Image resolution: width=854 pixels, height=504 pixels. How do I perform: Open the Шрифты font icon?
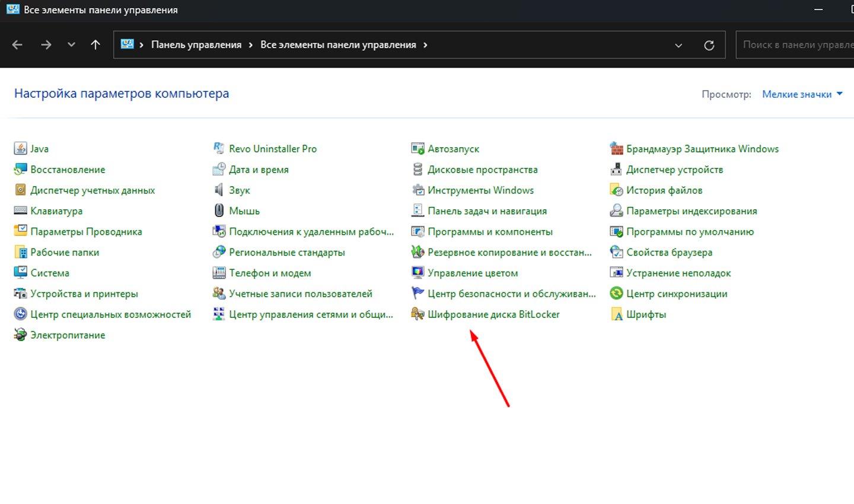(616, 314)
